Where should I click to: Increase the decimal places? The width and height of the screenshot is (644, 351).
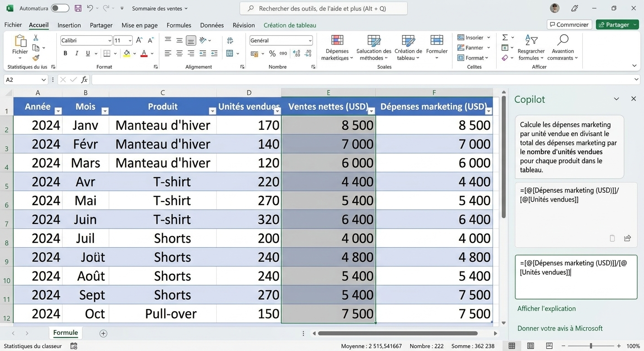point(296,53)
